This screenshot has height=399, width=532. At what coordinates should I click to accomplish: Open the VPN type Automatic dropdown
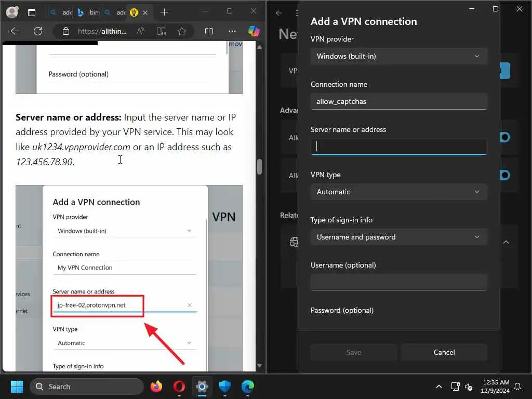[x=398, y=192]
